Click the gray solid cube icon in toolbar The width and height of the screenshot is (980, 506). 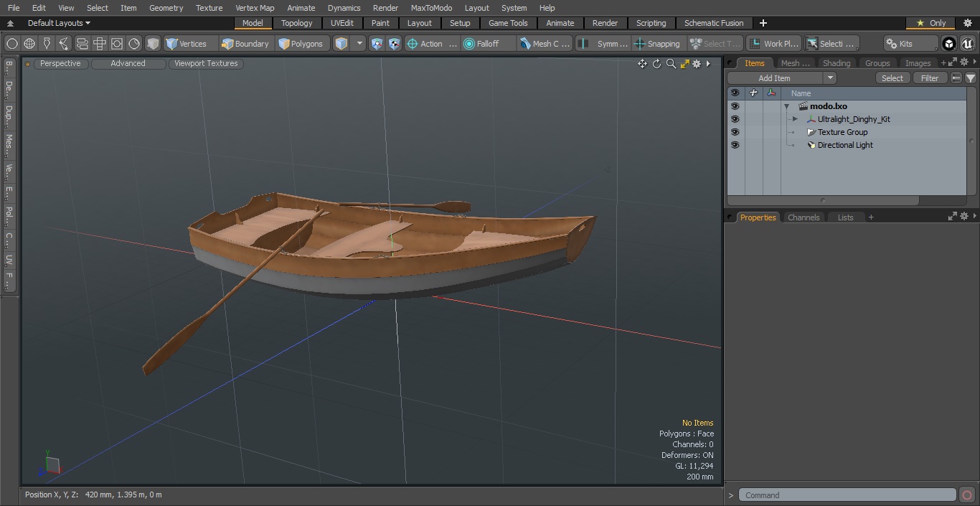[152, 44]
